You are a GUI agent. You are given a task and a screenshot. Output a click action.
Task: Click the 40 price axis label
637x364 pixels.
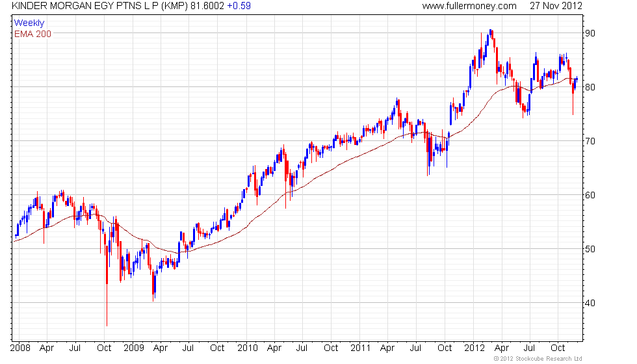[590, 303]
